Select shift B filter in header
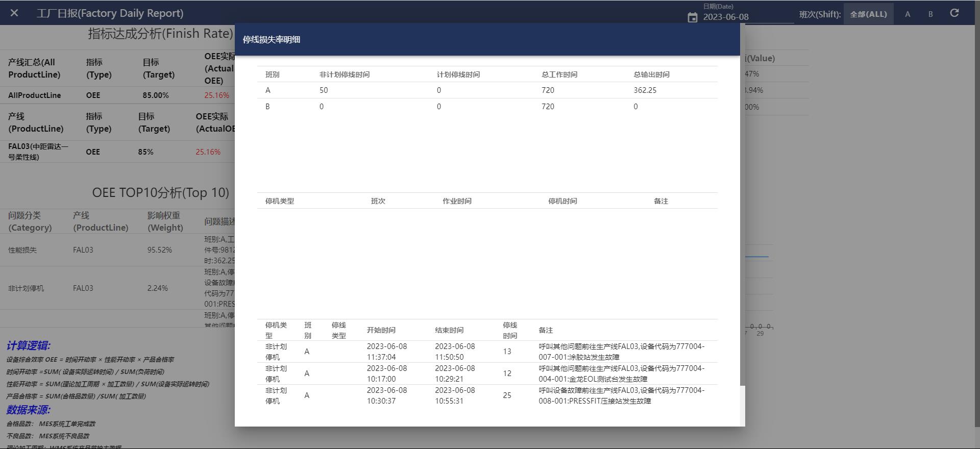Screen dimensions: 980x449 [x=930, y=14]
